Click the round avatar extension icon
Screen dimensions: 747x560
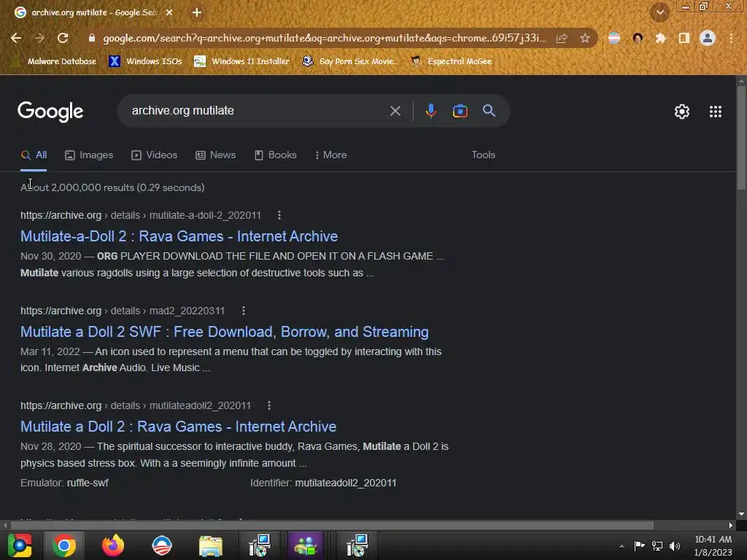point(638,38)
